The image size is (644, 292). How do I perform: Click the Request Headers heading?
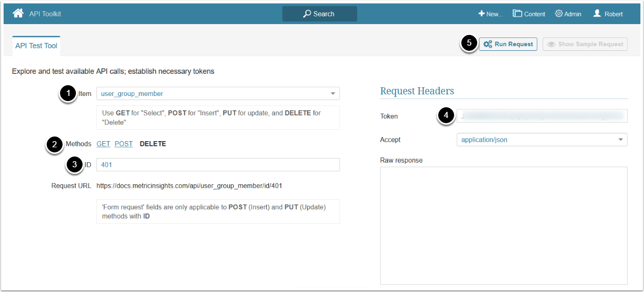[417, 91]
